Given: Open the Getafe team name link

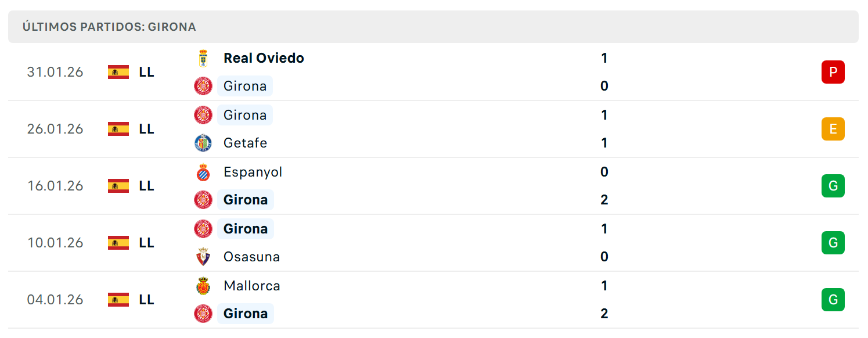Looking at the screenshot, I should 245,143.
